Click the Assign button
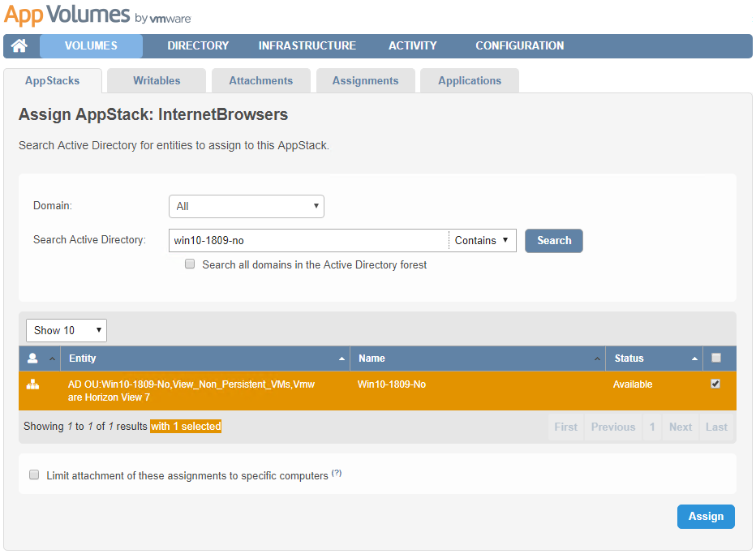 click(706, 517)
